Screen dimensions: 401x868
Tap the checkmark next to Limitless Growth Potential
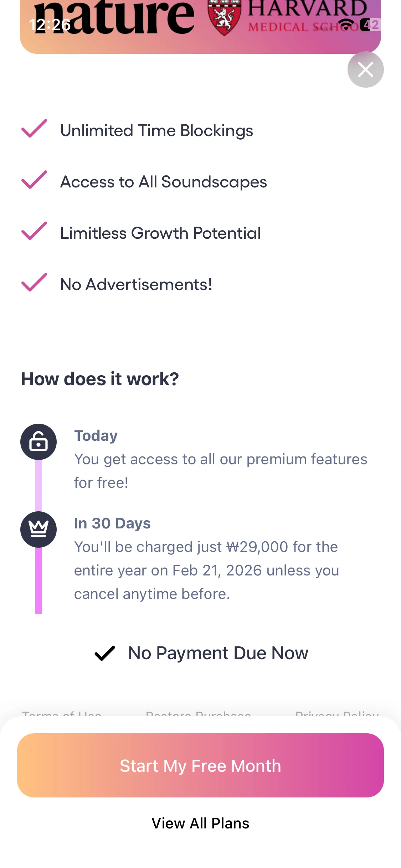(x=34, y=231)
